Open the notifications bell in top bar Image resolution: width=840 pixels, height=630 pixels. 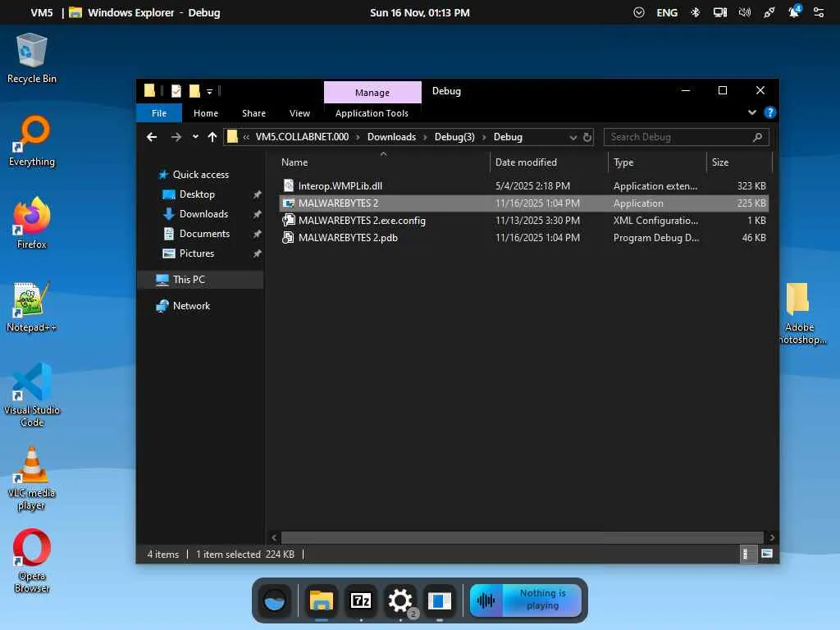click(794, 12)
